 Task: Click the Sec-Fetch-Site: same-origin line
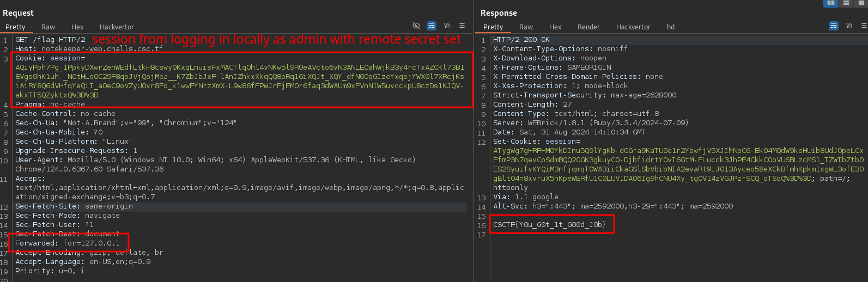(x=74, y=206)
